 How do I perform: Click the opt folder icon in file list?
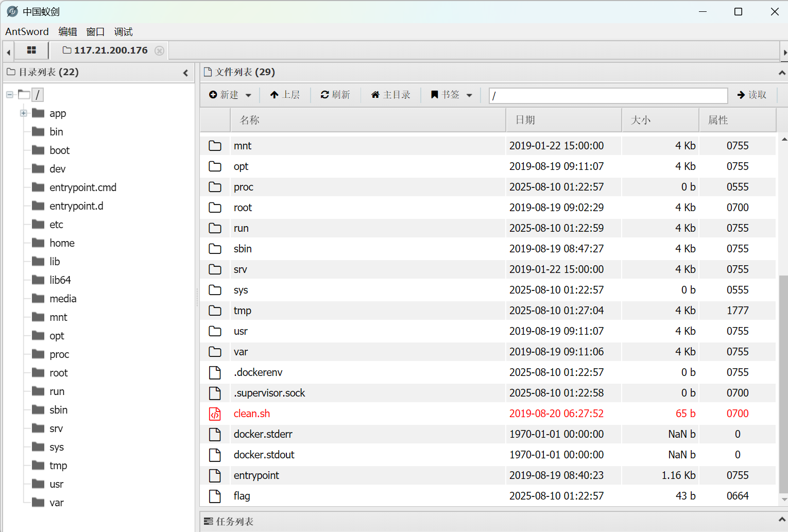(215, 166)
